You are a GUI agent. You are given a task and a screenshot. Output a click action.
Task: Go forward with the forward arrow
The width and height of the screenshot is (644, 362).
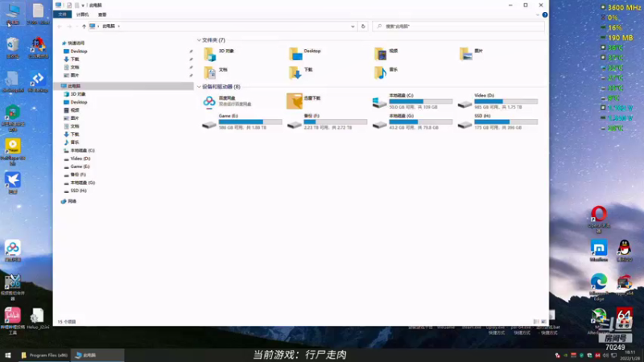pyautogui.click(x=69, y=27)
